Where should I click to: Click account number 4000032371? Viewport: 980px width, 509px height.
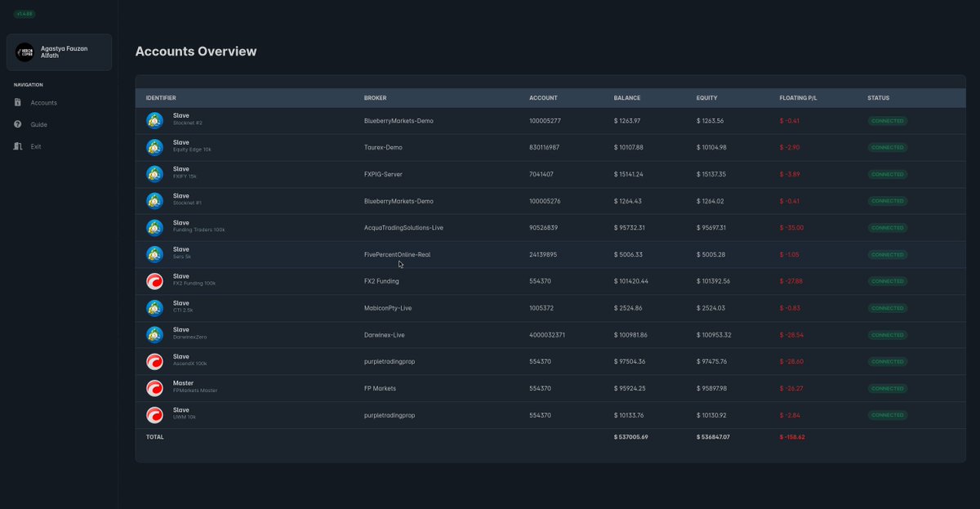[547, 335]
